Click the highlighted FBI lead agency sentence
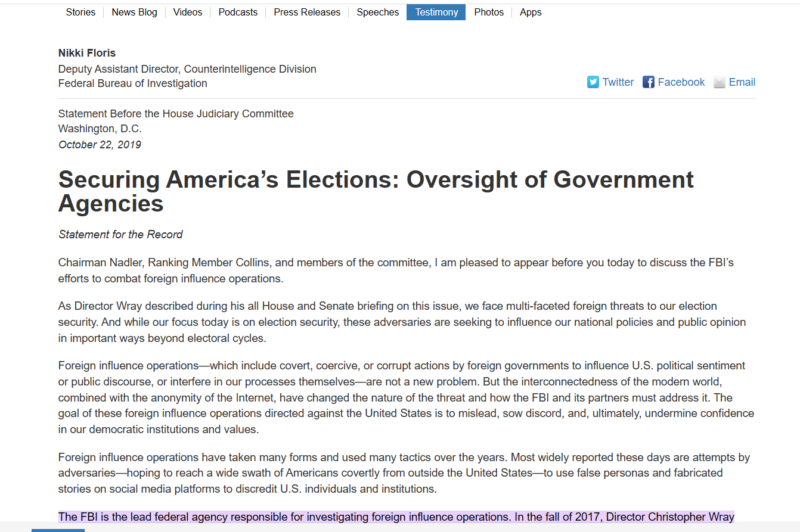 284,517
